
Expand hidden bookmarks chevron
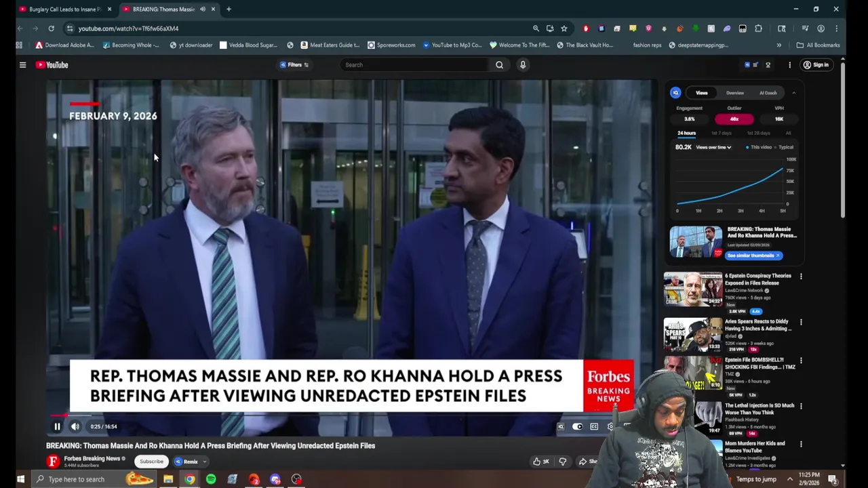point(778,45)
